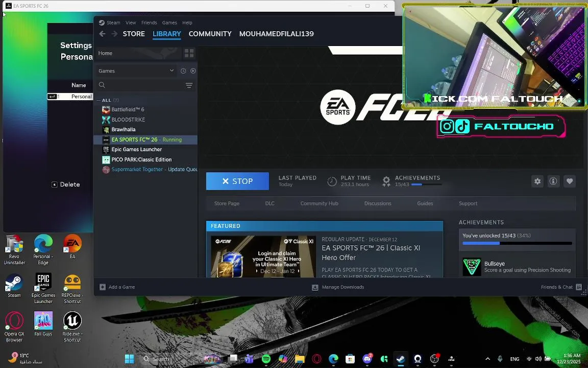Screen dimensions: 588x368
Task: Expand the Games filter dropdown
Action: [x=136, y=71]
